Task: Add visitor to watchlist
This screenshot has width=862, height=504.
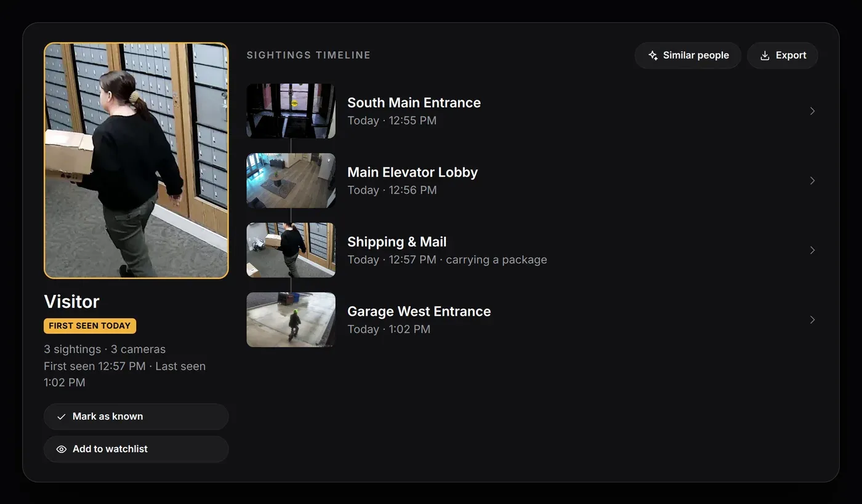Action: [136, 449]
